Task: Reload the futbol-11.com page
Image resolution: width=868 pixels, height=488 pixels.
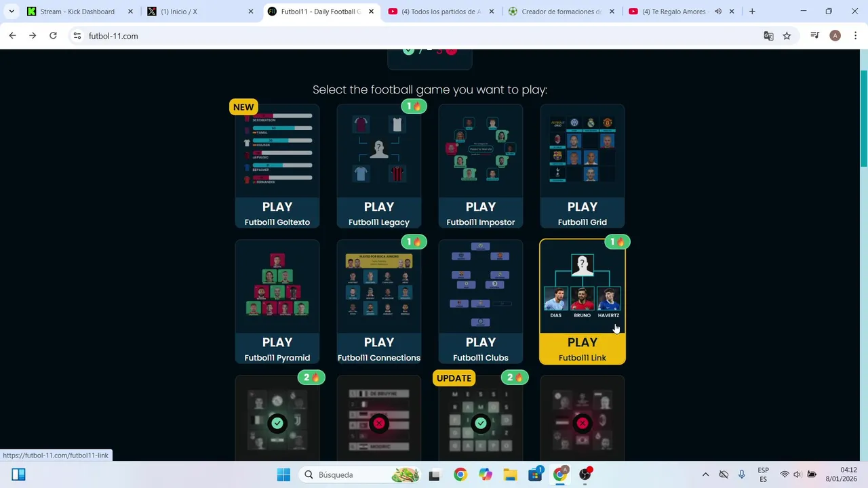Action: pyautogui.click(x=53, y=36)
